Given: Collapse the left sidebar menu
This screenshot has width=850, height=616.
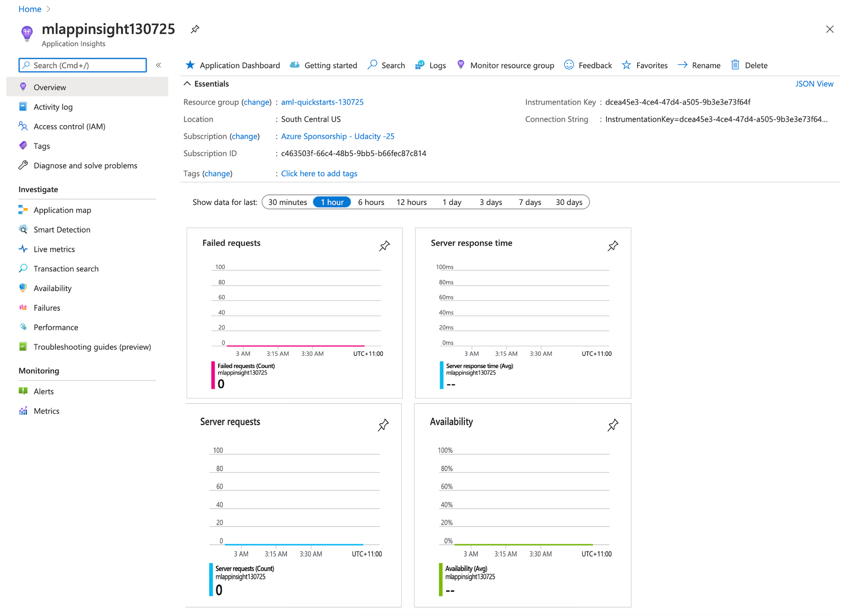Looking at the screenshot, I should pos(158,65).
